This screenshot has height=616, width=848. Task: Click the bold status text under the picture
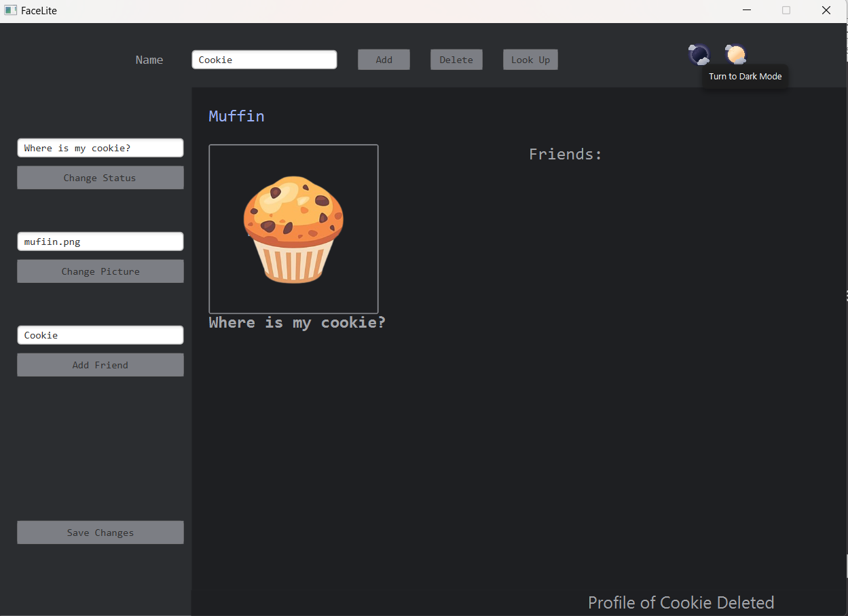point(297,322)
